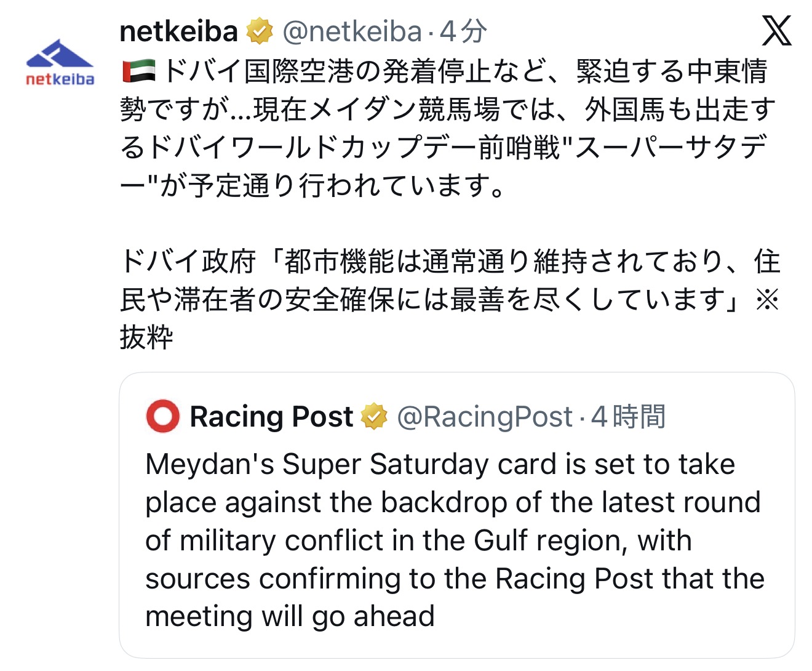Image resolution: width=812 pixels, height=671 pixels.
Task: Click "meeting will go ahead" in quote
Action: (290, 616)
